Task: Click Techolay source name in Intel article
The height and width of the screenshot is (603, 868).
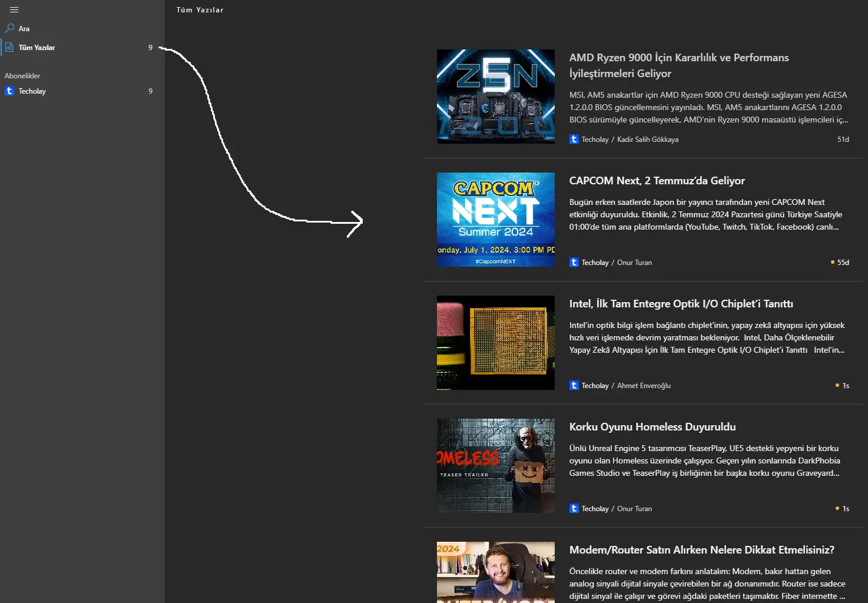Action: (595, 386)
